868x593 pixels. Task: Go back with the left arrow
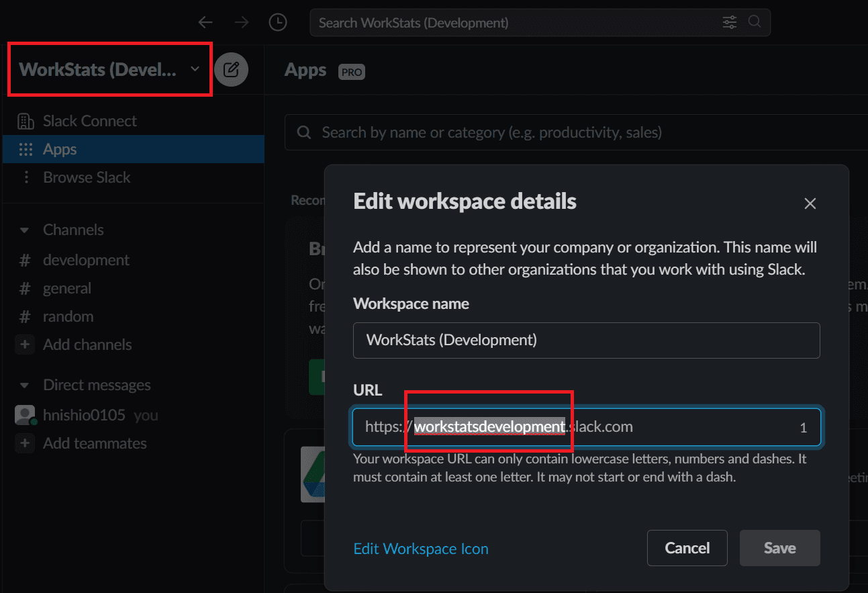205,23
